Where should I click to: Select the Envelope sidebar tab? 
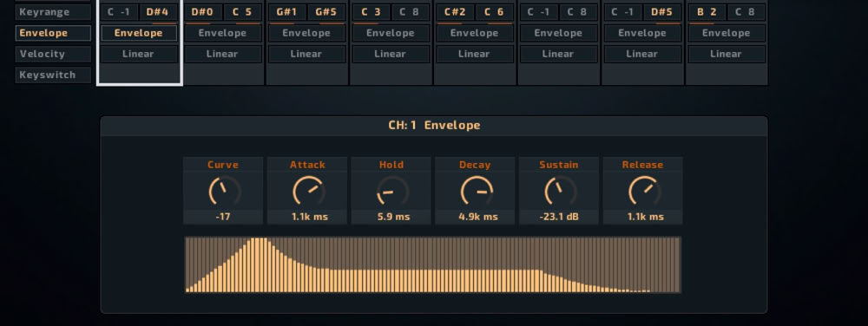(x=53, y=33)
